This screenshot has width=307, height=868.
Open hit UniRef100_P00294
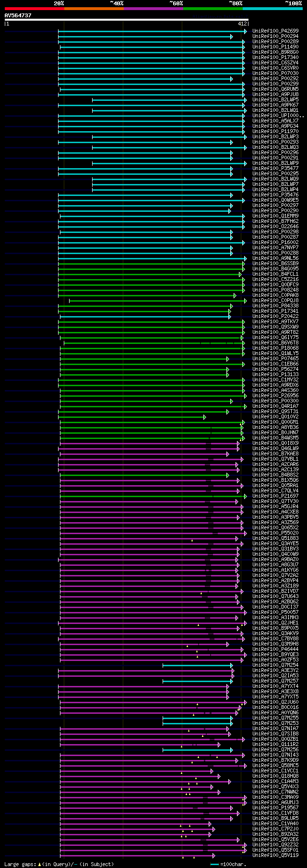(275, 37)
